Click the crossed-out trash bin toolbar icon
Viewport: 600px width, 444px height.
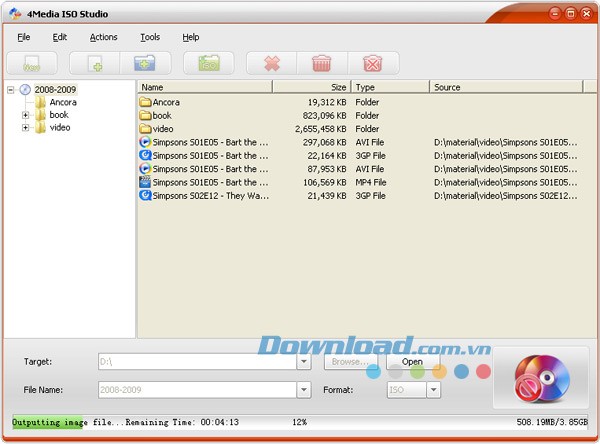[x=373, y=63]
